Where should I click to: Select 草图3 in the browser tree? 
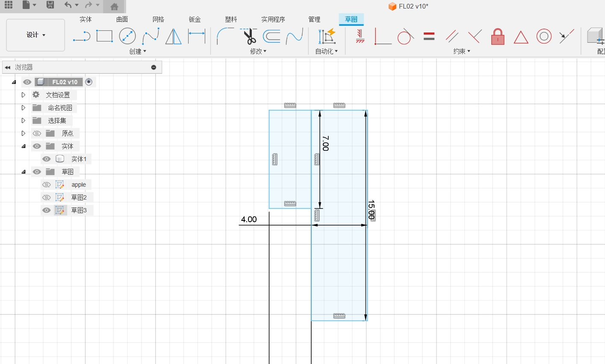[79, 210]
